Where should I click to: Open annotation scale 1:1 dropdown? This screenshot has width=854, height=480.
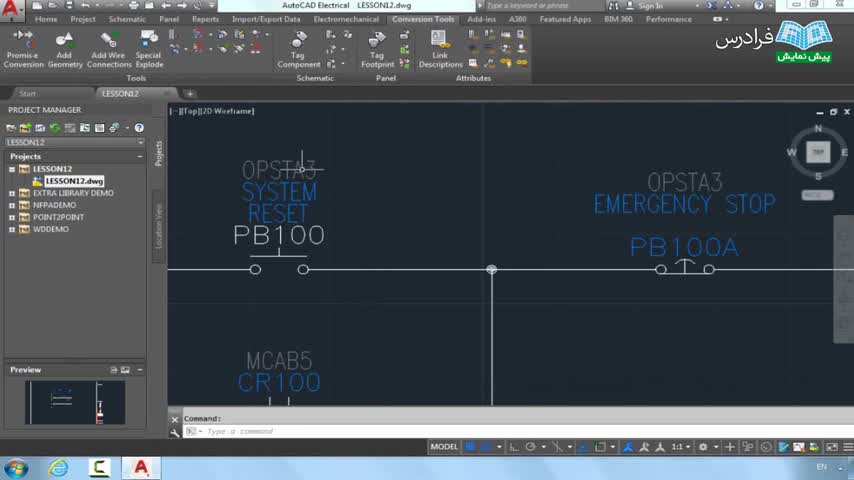pos(681,447)
